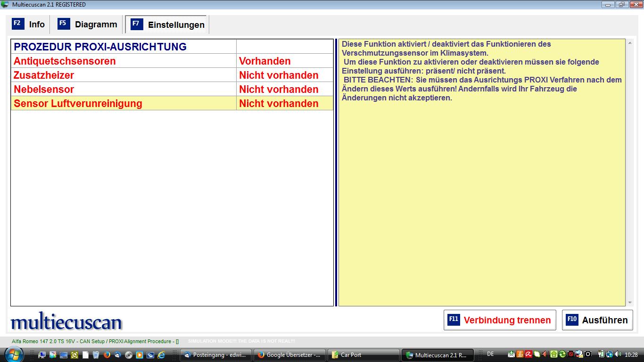
Task: Launch Internet Explorer from quick launch
Action: (161, 355)
